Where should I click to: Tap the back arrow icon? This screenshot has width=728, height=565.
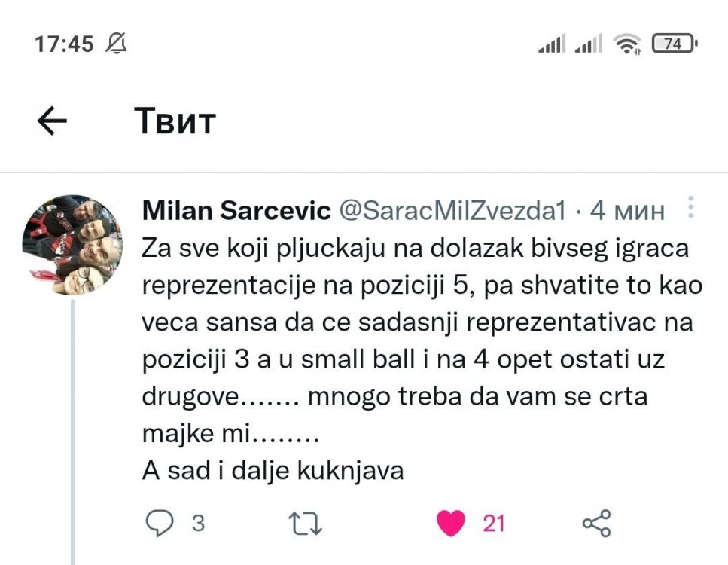click(52, 121)
